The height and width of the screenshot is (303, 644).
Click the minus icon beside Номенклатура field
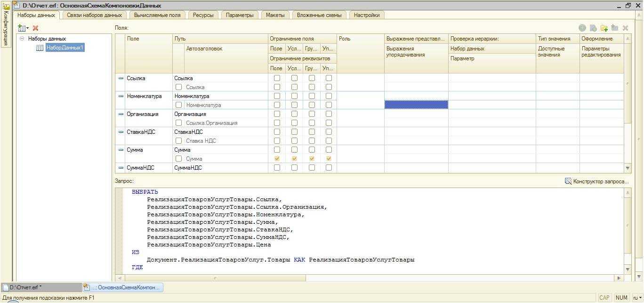pos(121,96)
